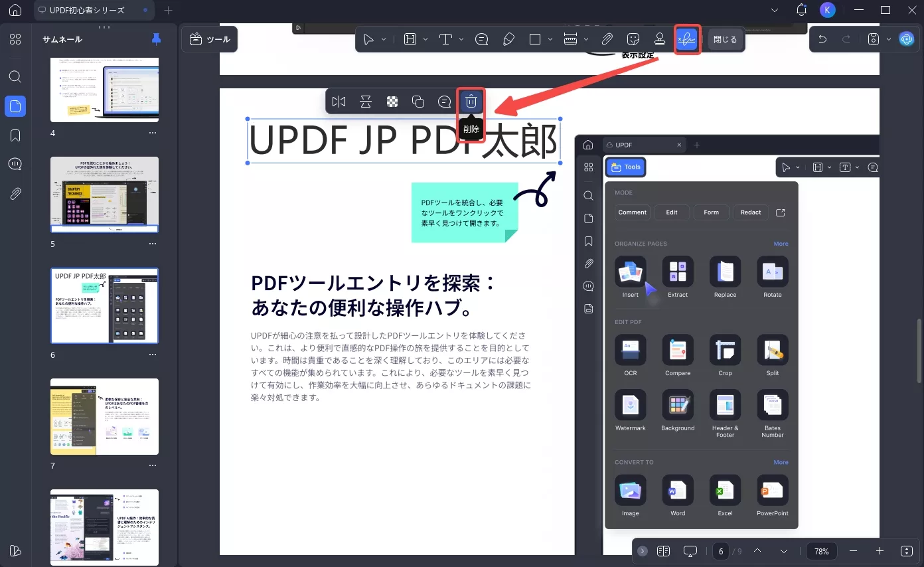Go to the previous page with up chevron
The image size is (924, 567).
coord(757,551)
